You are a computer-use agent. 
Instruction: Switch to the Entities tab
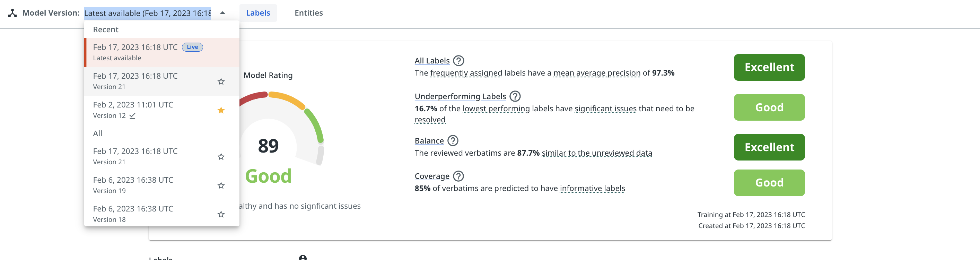(308, 12)
